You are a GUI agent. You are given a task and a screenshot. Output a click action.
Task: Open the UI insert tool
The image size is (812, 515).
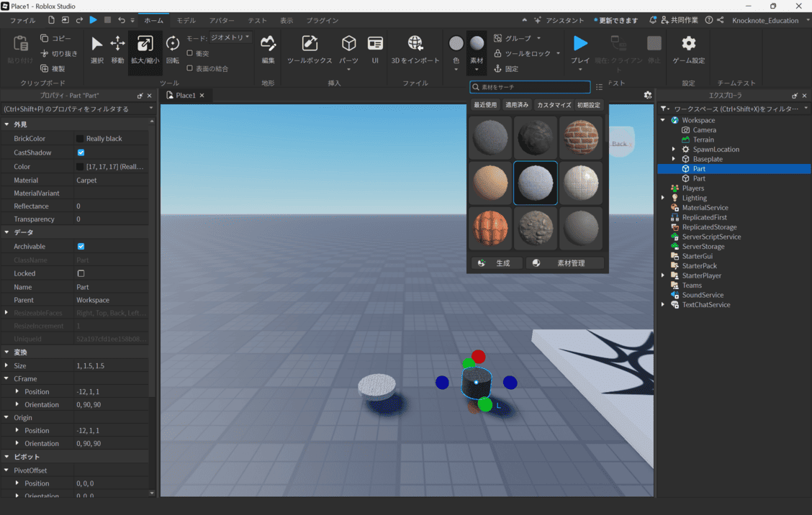click(x=375, y=50)
